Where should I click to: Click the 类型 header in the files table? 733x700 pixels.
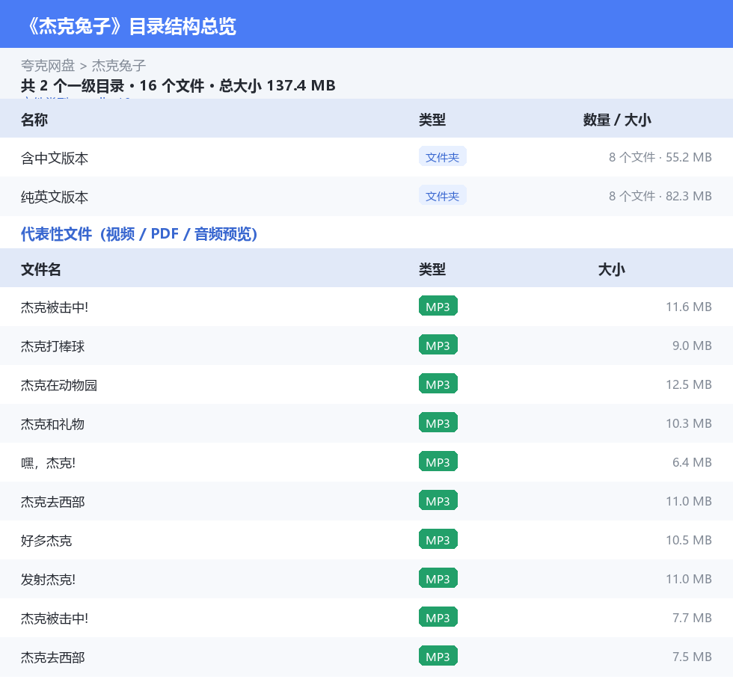[432, 270]
